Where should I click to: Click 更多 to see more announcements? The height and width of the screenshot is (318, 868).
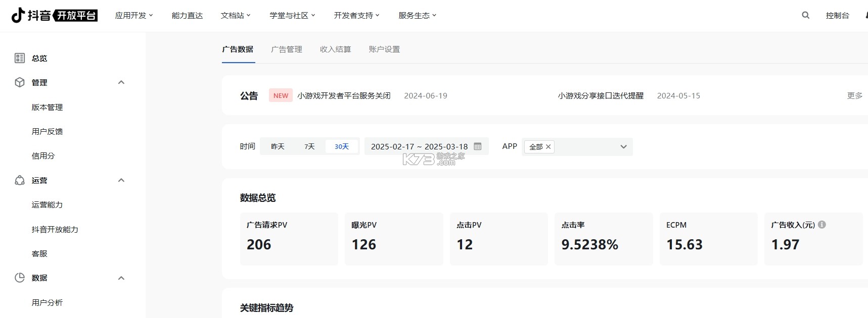(x=855, y=95)
